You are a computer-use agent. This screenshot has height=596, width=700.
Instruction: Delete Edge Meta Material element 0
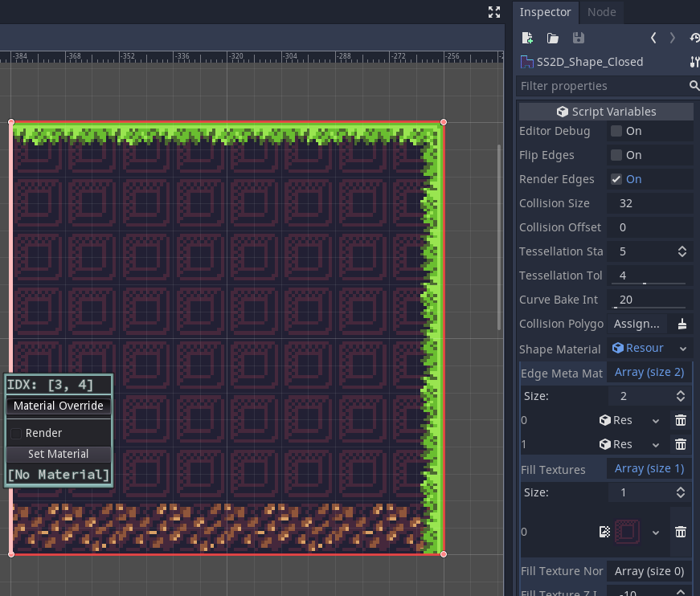[680, 420]
